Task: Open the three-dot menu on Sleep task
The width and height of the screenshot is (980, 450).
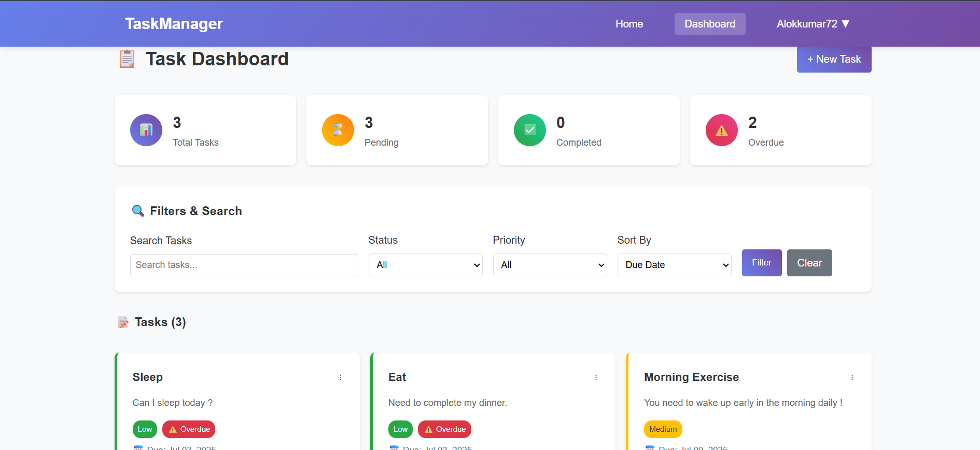Action: click(x=341, y=377)
